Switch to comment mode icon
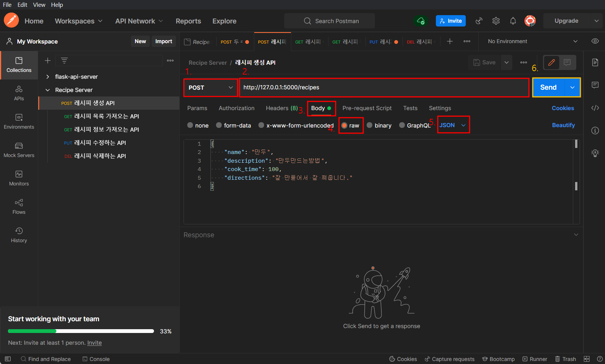This screenshot has width=605, height=364. click(x=567, y=62)
